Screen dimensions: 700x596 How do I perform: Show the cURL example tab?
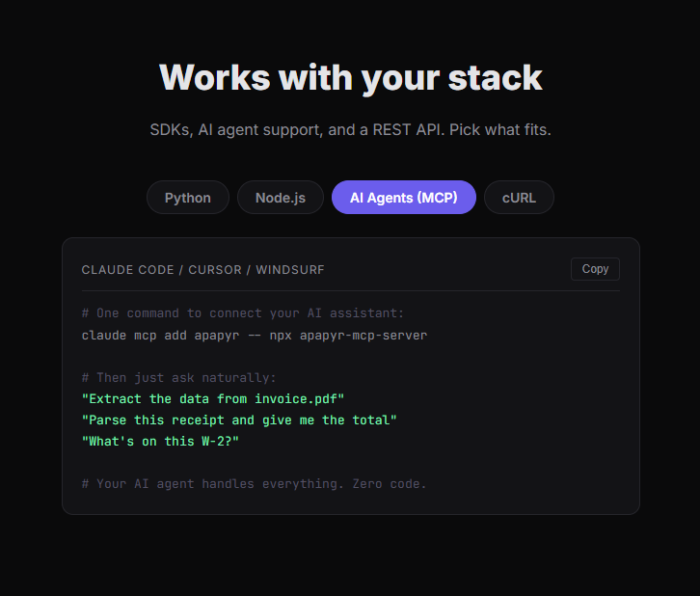[519, 198]
